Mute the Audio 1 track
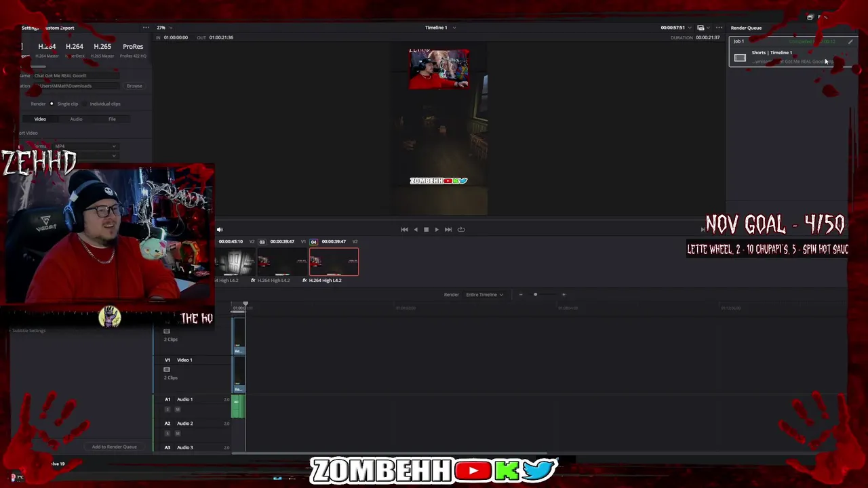The width and height of the screenshot is (868, 488). click(x=178, y=409)
